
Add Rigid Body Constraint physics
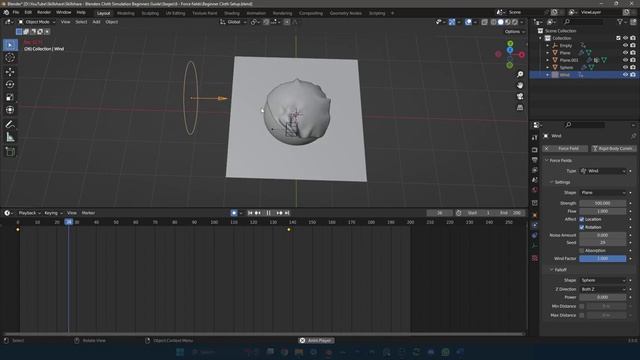coord(613,149)
